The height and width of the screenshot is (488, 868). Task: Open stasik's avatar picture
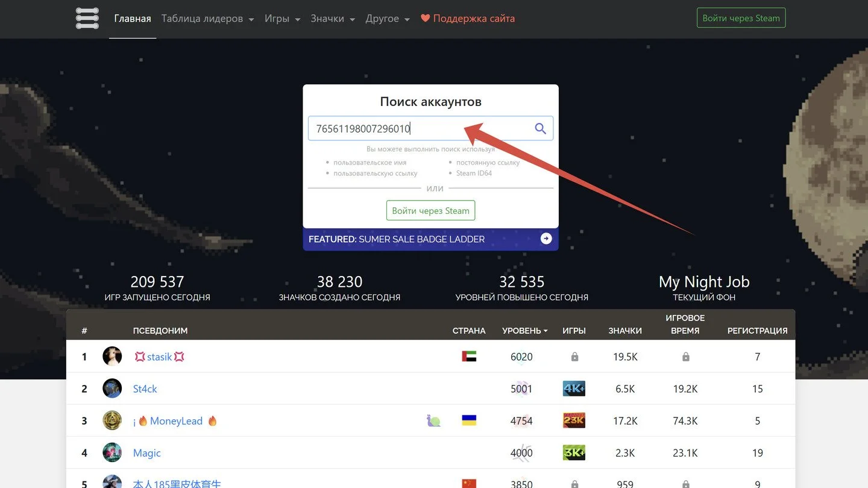[x=112, y=356]
